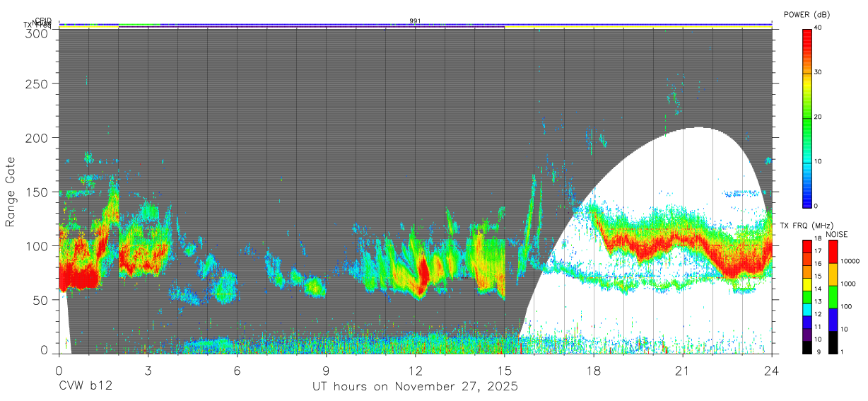This screenshot has width=868, height=401.
Task: Click the 991 CPID label above plot
Action: (415, 21)
